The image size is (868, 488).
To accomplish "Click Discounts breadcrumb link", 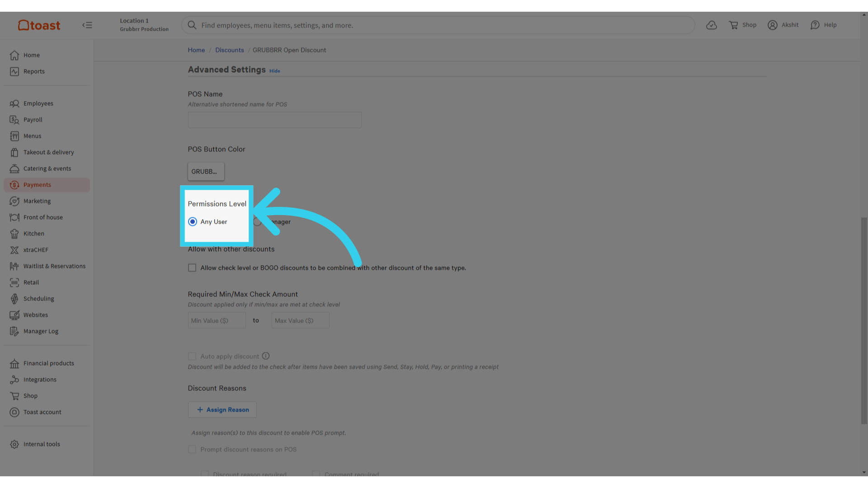I will click(x=229, y=50).
